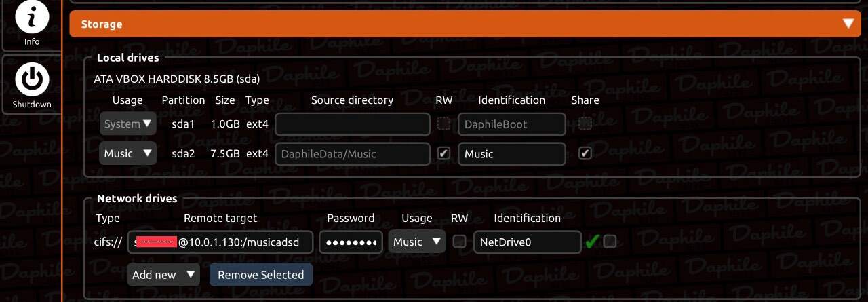The width and height of the screenshot is (868, 302).
Task: Click the ATA VBOX HARDDISK 8.5GB (sda) label
Action: 177,79
